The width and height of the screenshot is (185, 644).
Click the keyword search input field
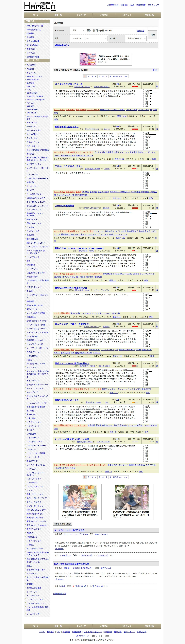[x=111, y=30]
